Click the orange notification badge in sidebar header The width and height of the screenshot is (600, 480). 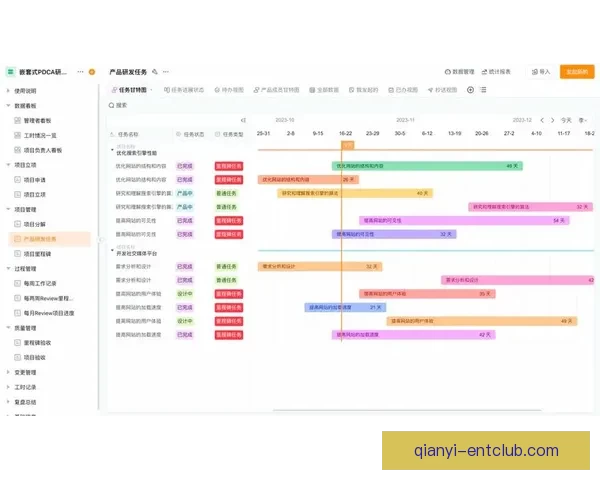[x=92, y=72]
